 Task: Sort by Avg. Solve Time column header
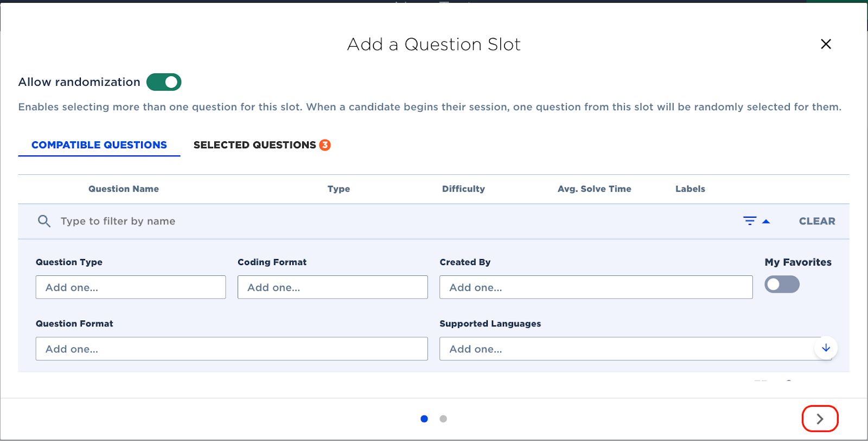(x=595, y=189)
